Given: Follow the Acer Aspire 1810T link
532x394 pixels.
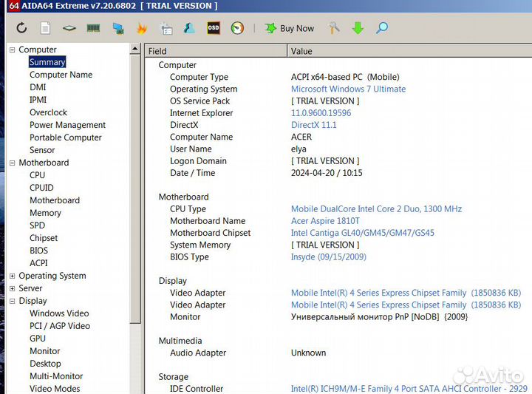Looking at the screenshot, I should pos(325,221).
